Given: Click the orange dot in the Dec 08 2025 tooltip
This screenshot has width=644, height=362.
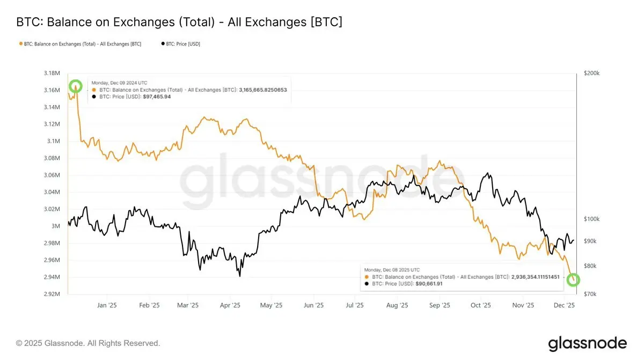Looking at the screenshot, I should pyautogui.click(x=367, y=277).
